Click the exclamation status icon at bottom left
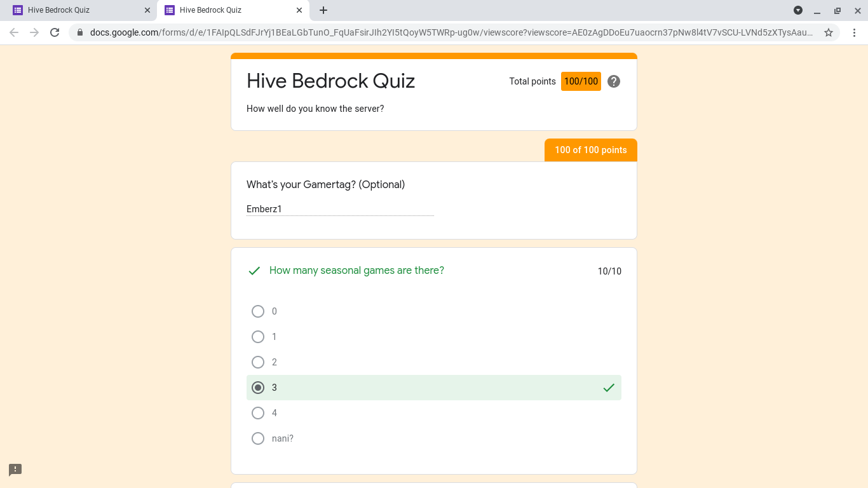 15,470
